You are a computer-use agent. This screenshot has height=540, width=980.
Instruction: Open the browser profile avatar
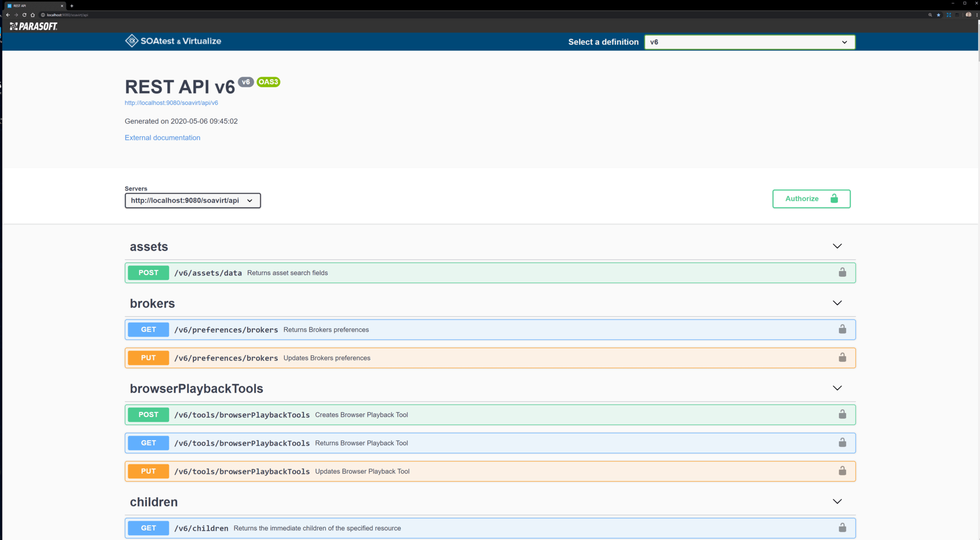(x=968, y=15)
